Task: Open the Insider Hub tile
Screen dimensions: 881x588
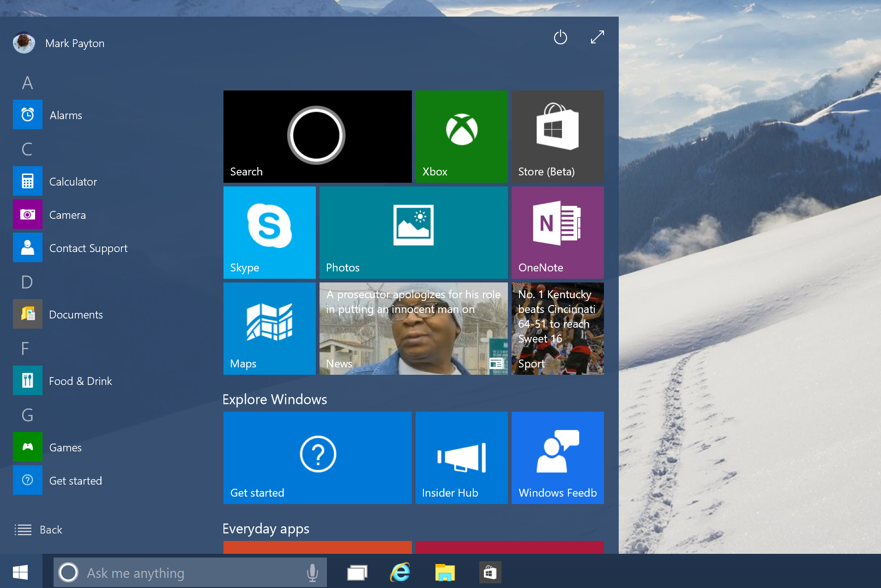Action: click(462, 458)
